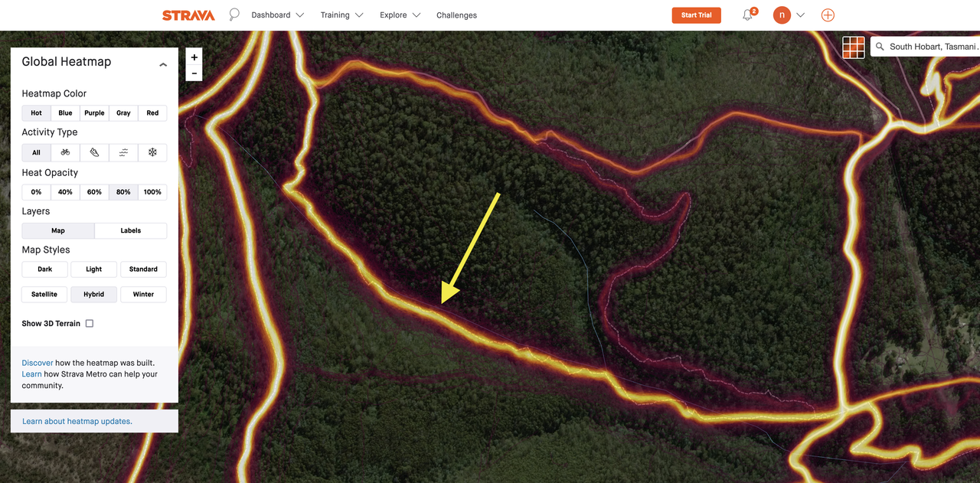Click the Start Trial button
Viewport: 980px width, 483px height.
[x=697, y=15]
